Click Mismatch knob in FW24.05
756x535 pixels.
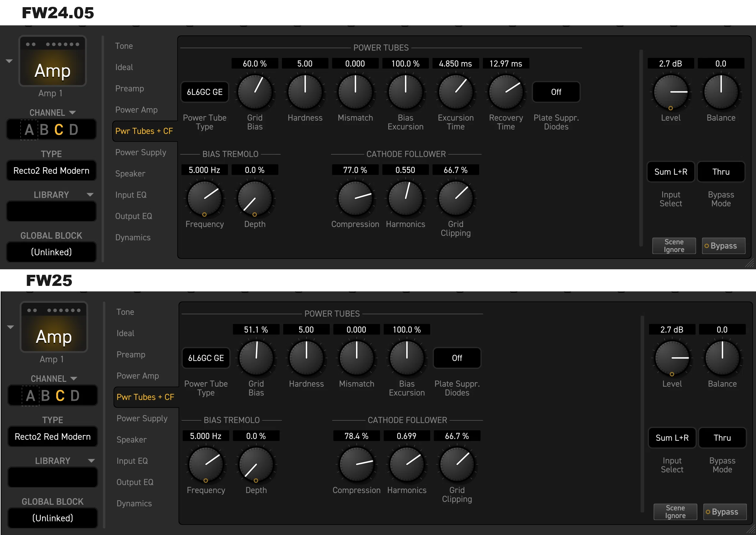click(355, 92)
